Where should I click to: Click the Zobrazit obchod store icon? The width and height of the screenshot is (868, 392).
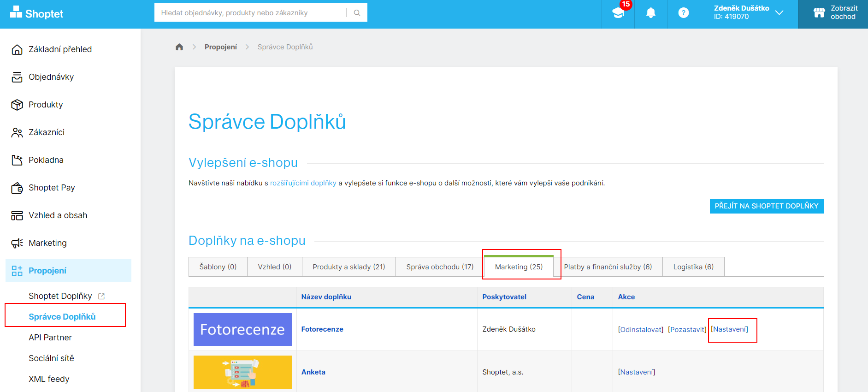coord(819,13)
